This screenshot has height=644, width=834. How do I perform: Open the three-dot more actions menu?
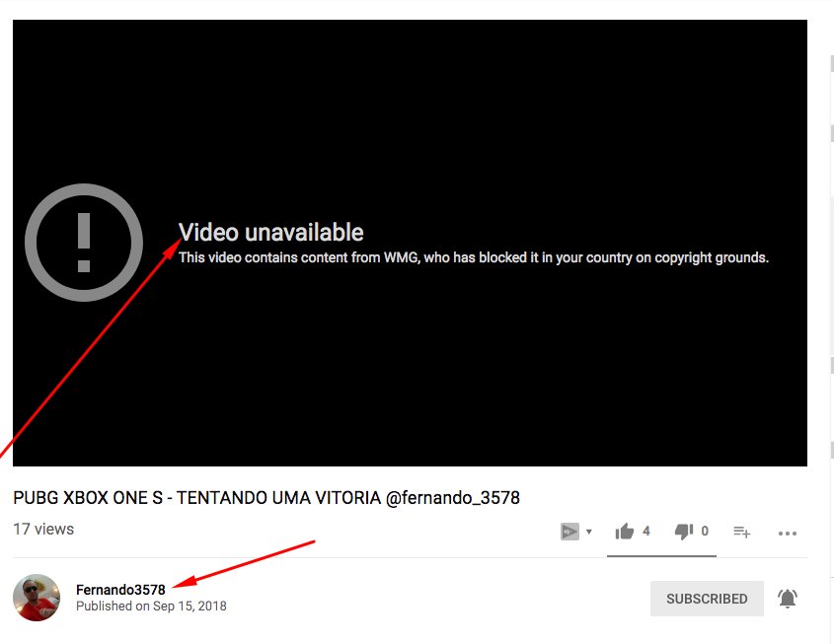pos(788,533)
